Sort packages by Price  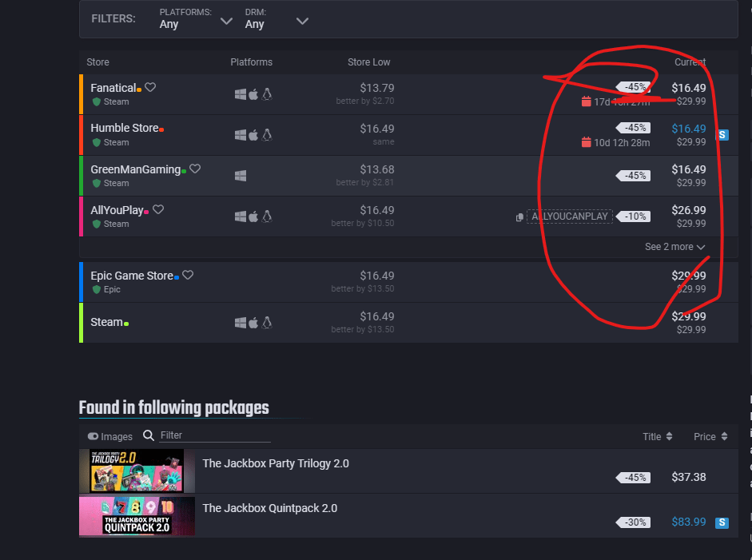(710, 436)
